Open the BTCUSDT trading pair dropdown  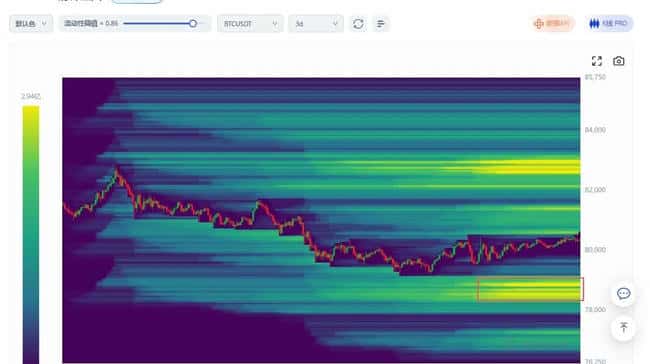click(250, 24)
